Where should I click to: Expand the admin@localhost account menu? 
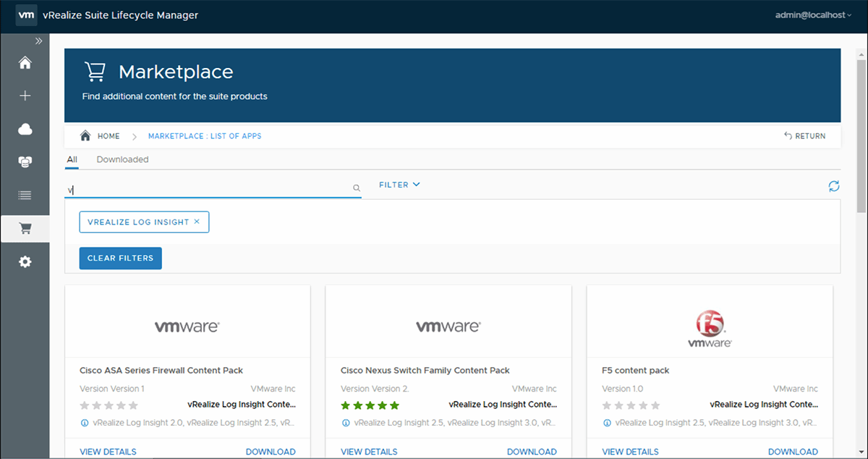812,14
